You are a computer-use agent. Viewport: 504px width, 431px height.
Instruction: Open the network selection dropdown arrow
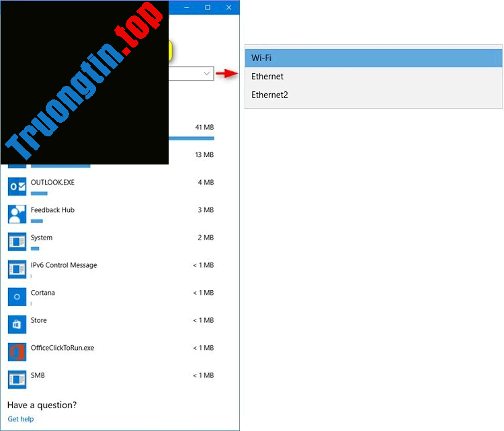click(x=207, y=74)
